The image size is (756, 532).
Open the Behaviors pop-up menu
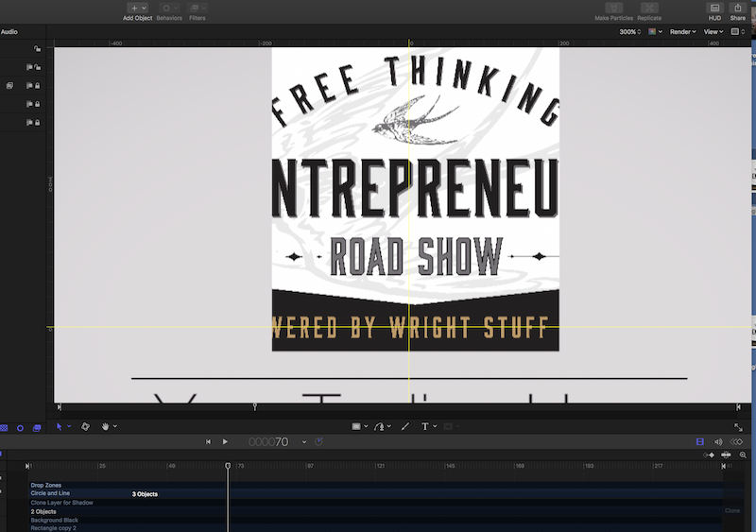tap(169, 9)
